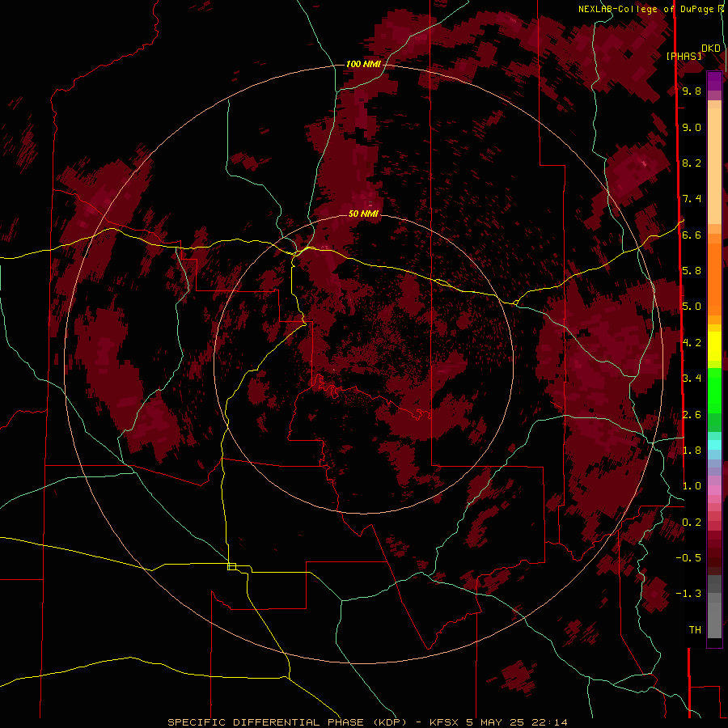Screen dimensions: 728x728
Task: Click the pink segment of color bar
Action: coord(714,490)
